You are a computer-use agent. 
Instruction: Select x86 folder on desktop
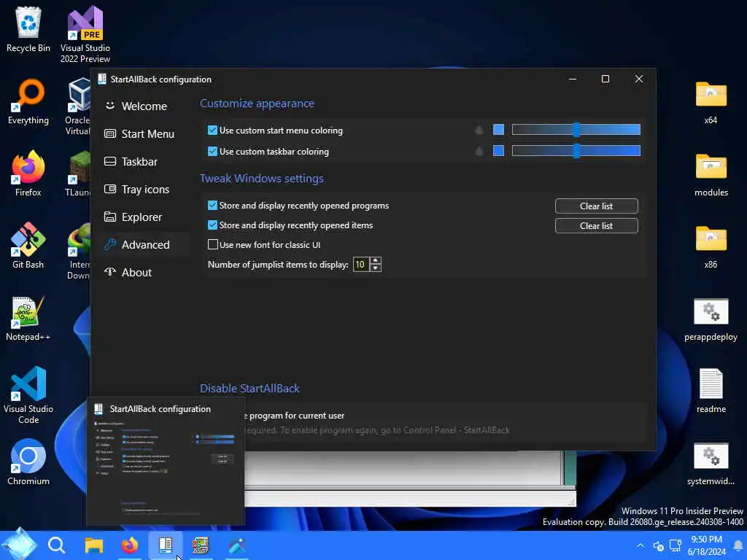pos(711,246)
